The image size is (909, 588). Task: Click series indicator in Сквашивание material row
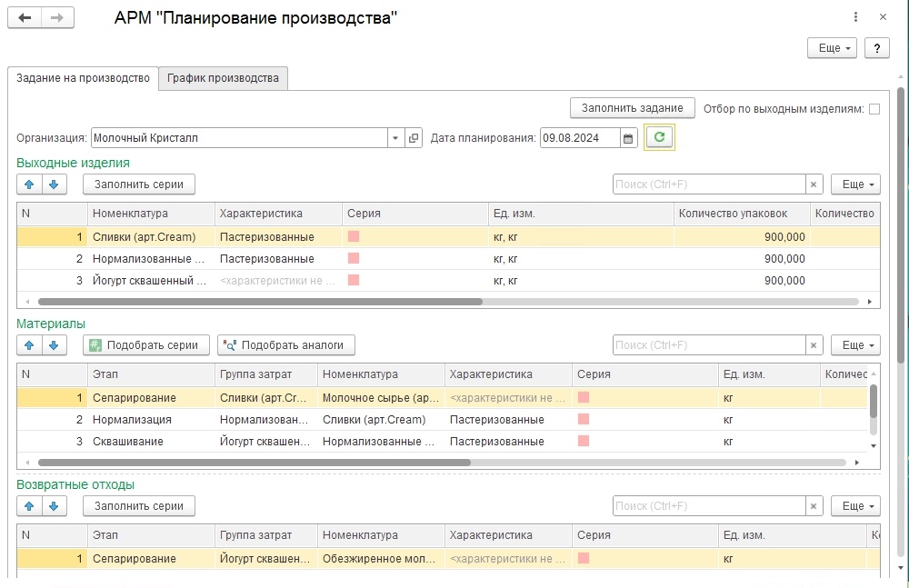tap(584, 441)
